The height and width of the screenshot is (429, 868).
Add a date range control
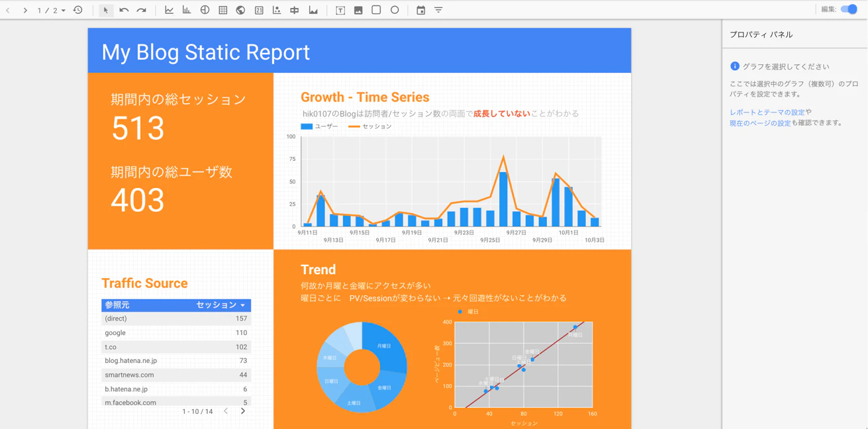click(421, 10)
